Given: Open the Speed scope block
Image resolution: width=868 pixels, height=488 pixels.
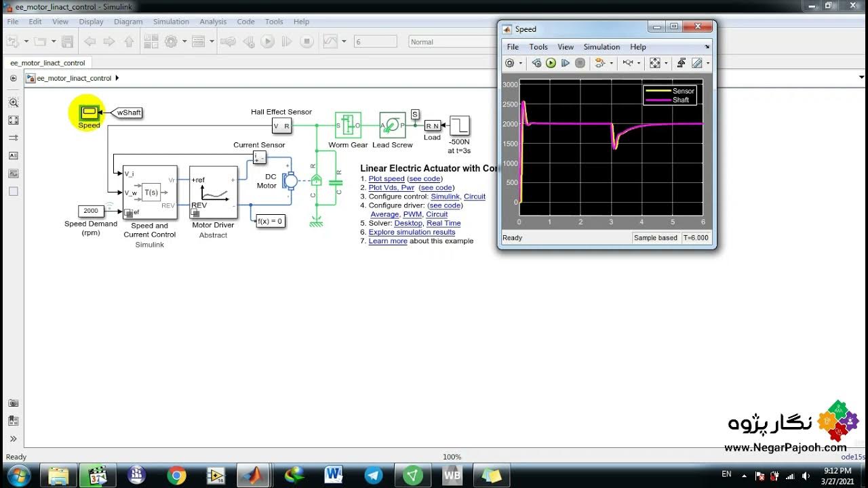Looking at the screenshot, I should point(89,112).
